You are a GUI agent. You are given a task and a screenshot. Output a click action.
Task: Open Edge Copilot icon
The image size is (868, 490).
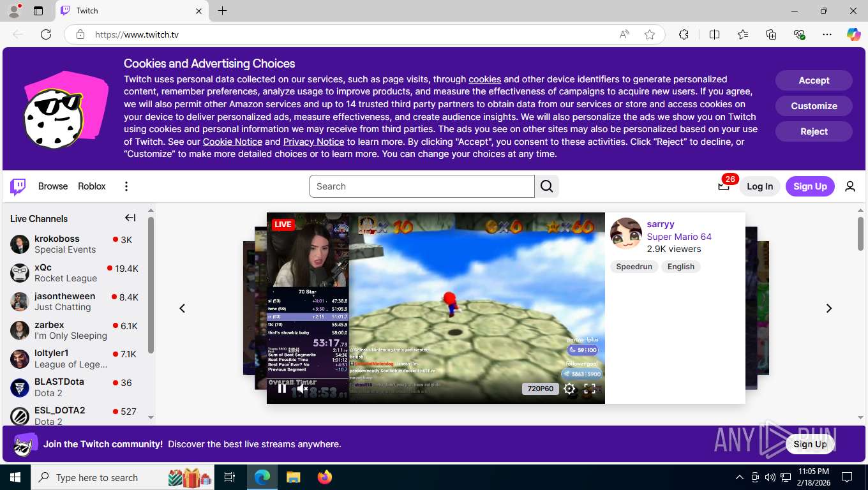click(854, 34)
